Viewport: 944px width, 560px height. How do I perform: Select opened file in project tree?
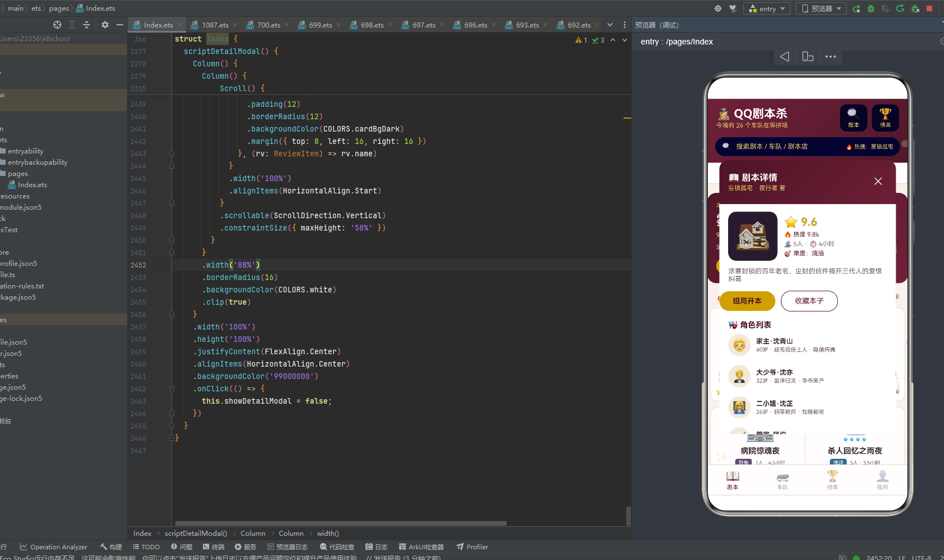pyautogui.click(x=57, y=25)
